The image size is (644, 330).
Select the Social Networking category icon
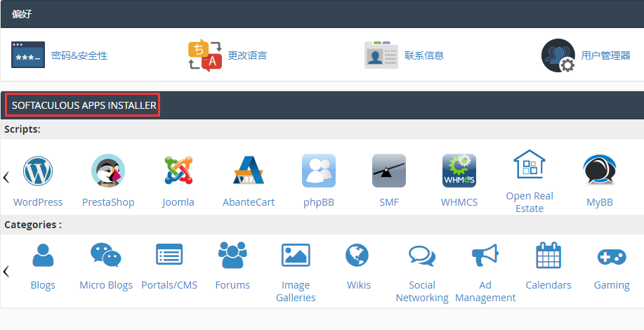point(422,256)
